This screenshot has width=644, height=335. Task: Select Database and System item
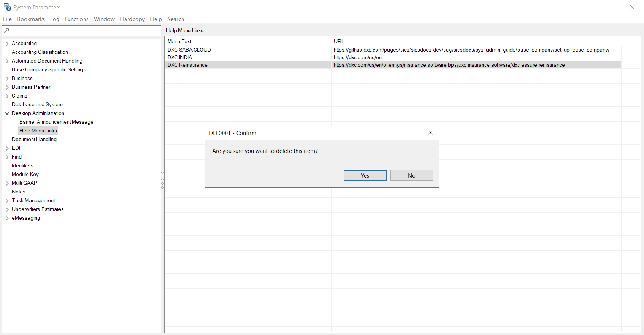click(37, 105)
